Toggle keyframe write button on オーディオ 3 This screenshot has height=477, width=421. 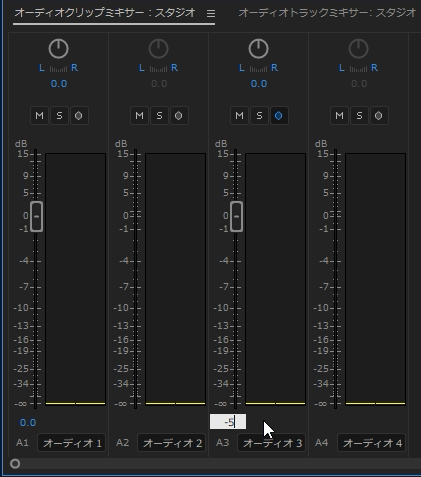(279, 116)
